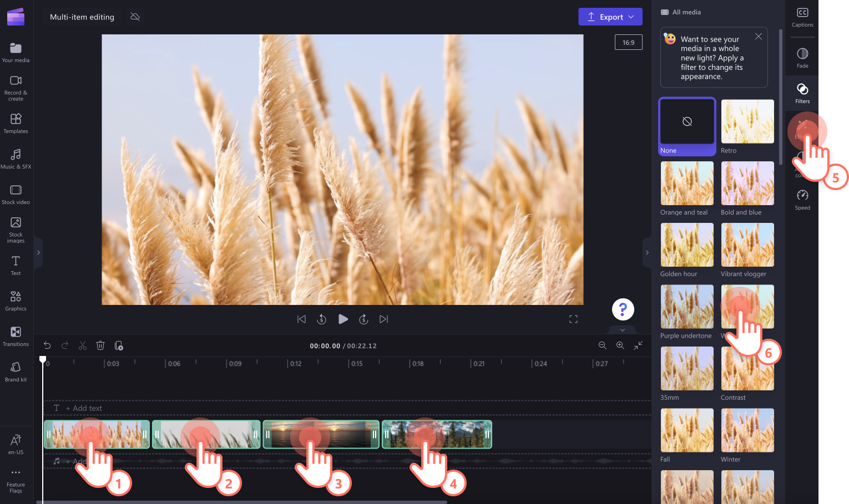Open the Captions panel
The width and height of the screenshot is (849, 504).
(802, 17)
